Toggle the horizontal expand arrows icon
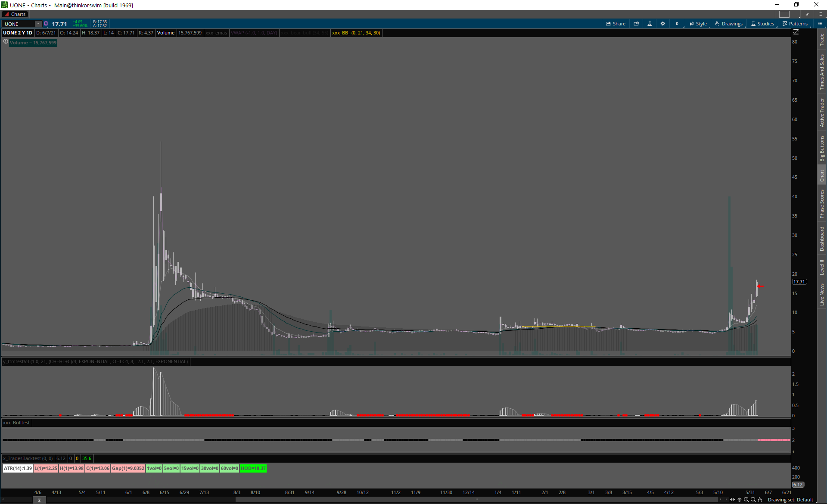Viewport: 827px width, 504px height. tap(733, 500)
